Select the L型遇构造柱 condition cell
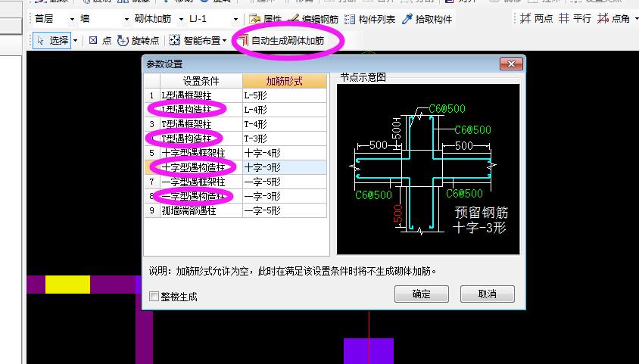Image resolution: width=639 pixels, height=364 pixels. click(201, 110)
